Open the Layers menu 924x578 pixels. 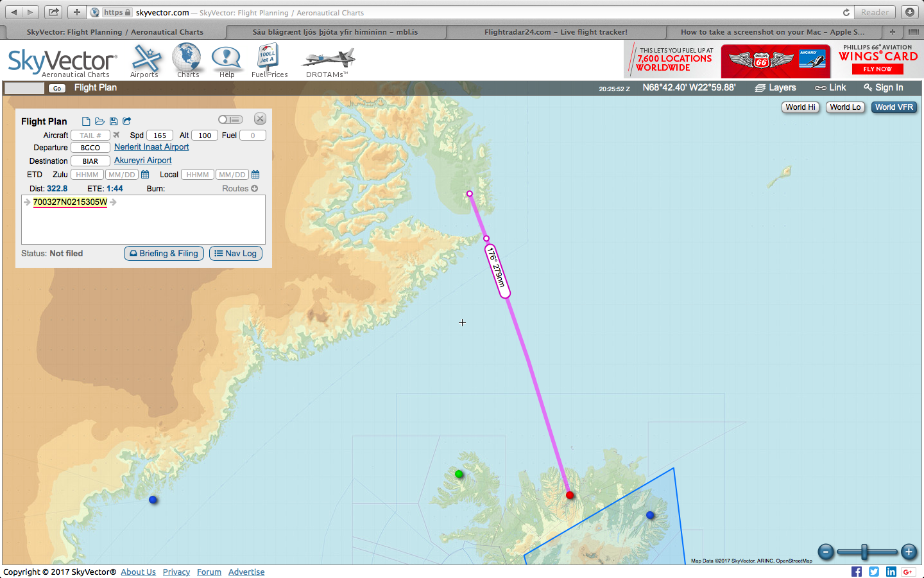tap(776, 88)
